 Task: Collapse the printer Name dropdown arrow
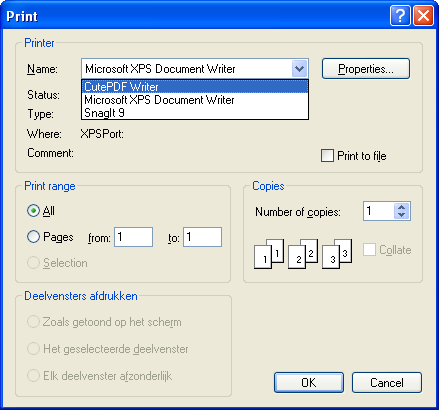click(299, 69)
